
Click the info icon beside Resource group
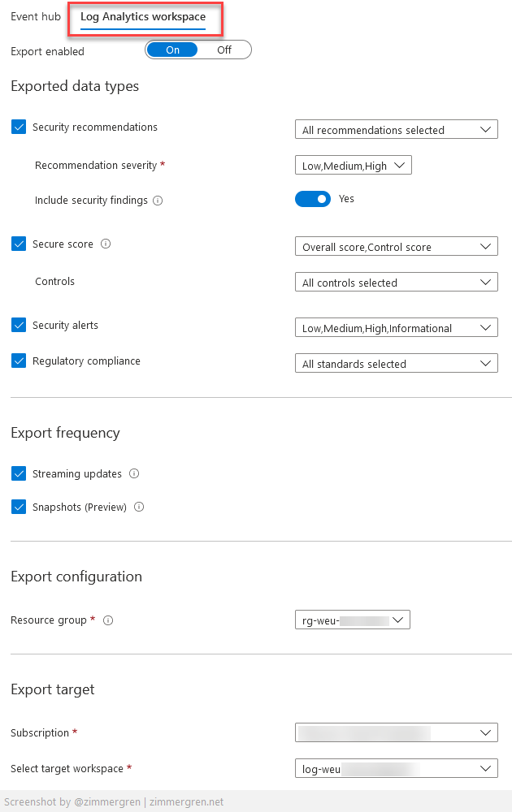click(x=108, y=620)
